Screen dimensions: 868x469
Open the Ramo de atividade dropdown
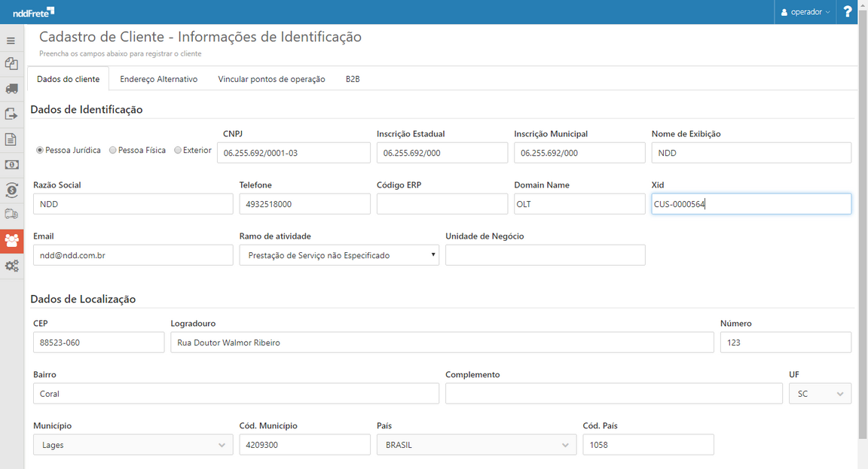(x=339, y=254)
